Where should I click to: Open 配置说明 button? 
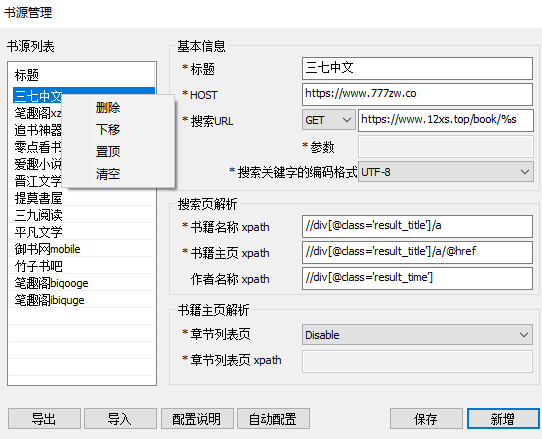pyautogui.click(x=197, y=419)
